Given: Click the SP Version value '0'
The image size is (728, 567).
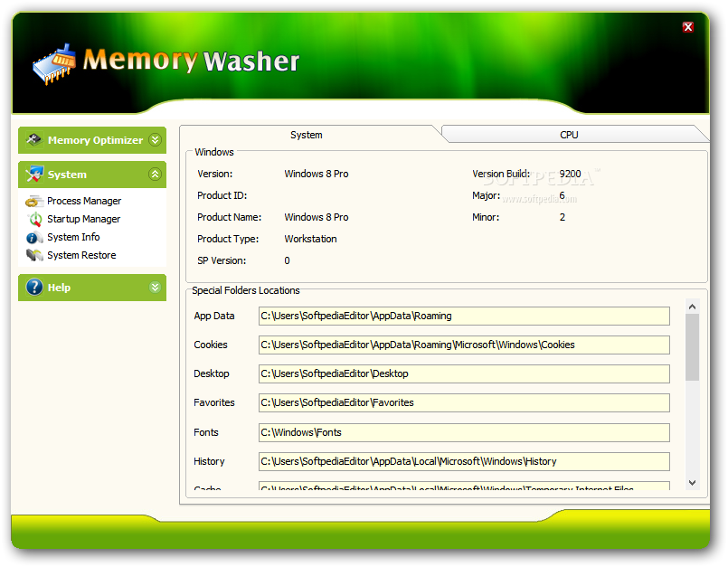Looking at the screenshot, I should click(x=287, y=260).
